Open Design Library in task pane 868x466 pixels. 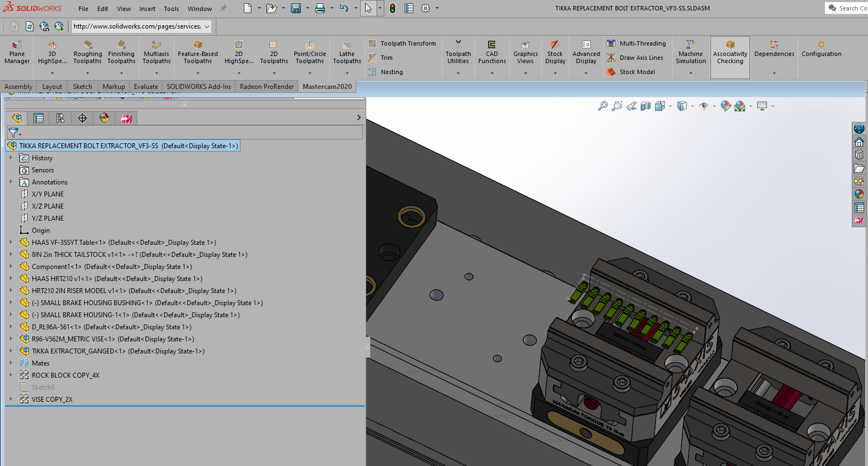point(859,155)
